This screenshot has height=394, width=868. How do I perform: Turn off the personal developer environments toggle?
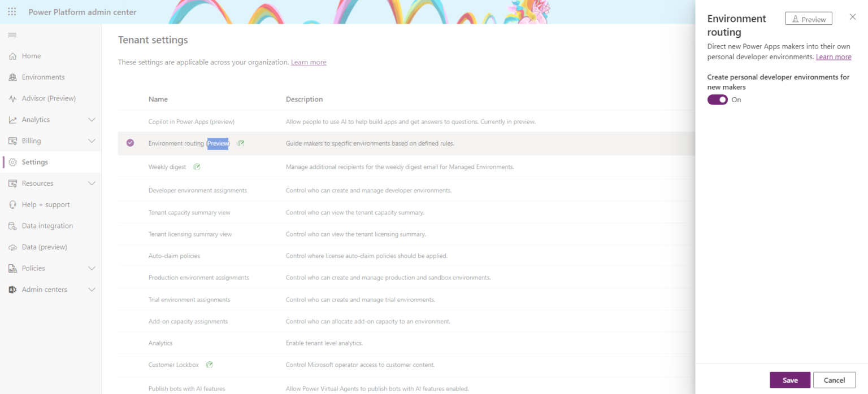coord(717,99)
